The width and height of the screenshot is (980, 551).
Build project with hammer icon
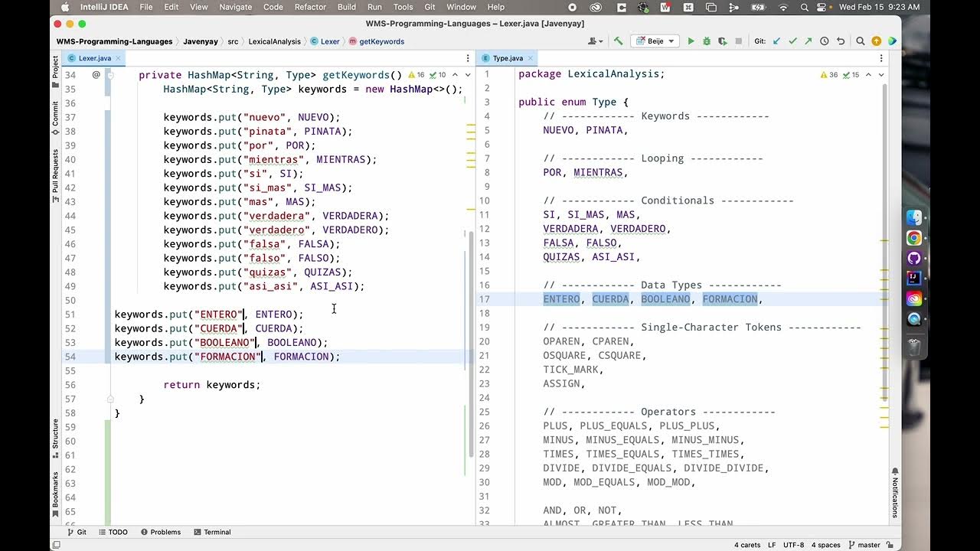pos(618,41)
